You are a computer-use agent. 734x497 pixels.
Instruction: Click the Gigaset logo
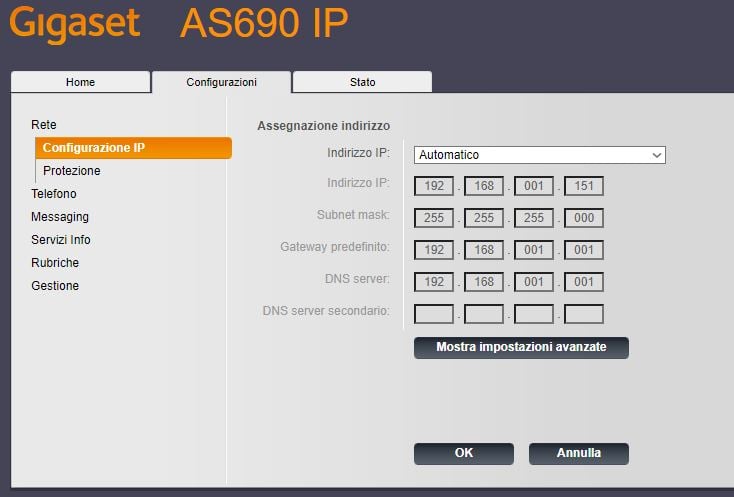tap(75, 23)
